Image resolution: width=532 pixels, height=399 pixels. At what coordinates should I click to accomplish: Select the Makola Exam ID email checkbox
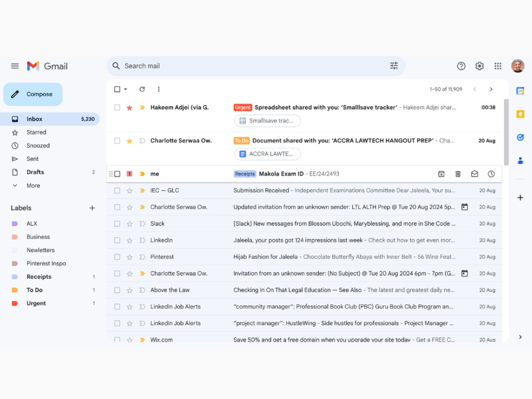(x=117, y=174)
